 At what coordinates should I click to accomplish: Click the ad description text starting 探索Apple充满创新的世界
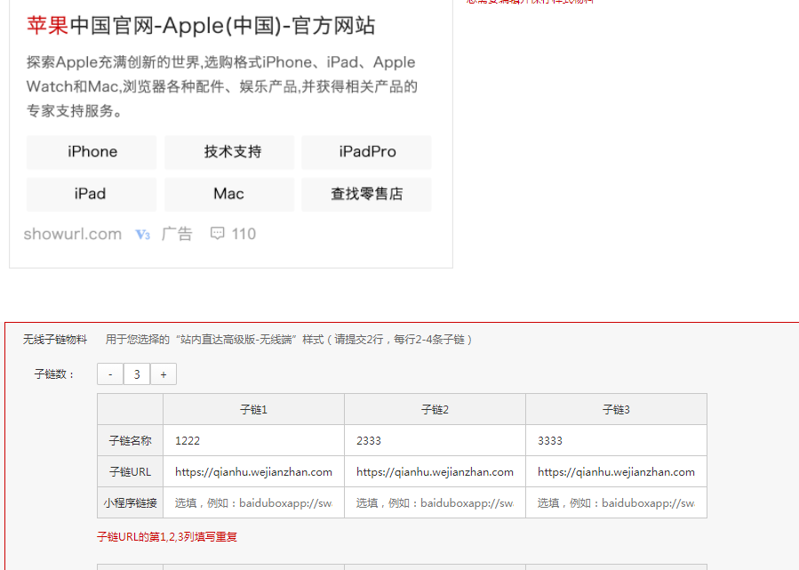[x=222, y=87]
